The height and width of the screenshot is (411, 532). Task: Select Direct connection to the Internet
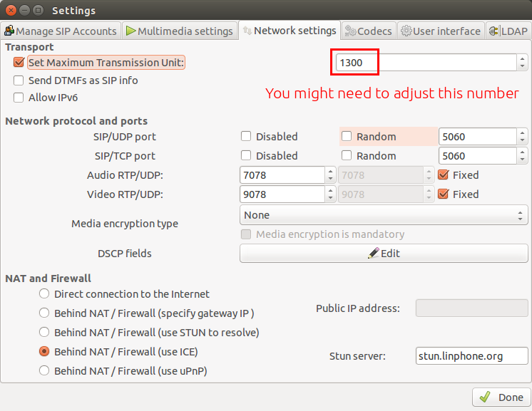click(44, 293)
